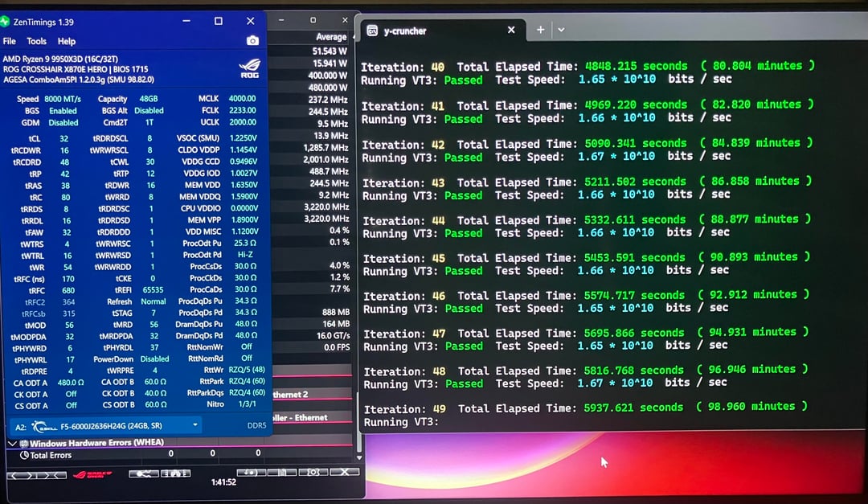Click the MCLK value 4000.00
The height and width of the screenshot is (504, 868).
(x=243, y=98)
